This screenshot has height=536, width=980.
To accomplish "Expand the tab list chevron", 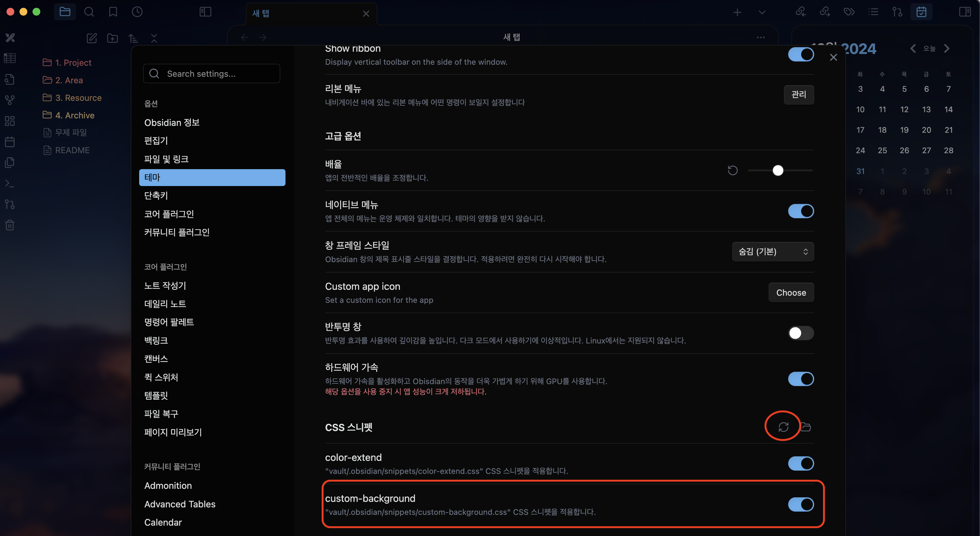I will [762, 12].
